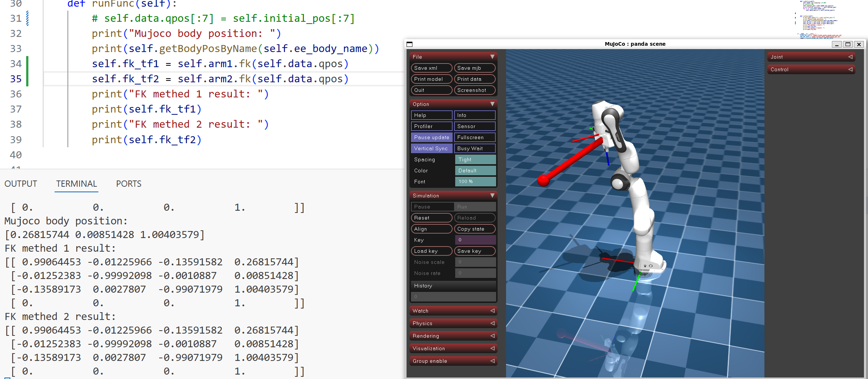This screenshot has width=868, height=379.
Task: Expand the Physics section
Action: [x=453, y=323]
